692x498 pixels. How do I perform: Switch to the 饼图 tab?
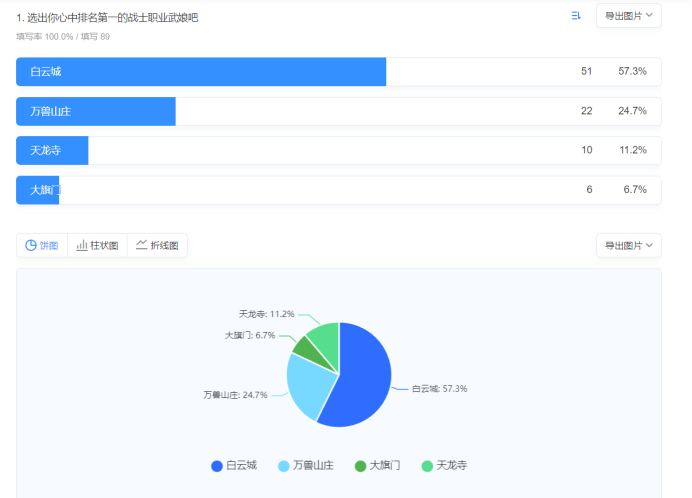click(42, 245)
